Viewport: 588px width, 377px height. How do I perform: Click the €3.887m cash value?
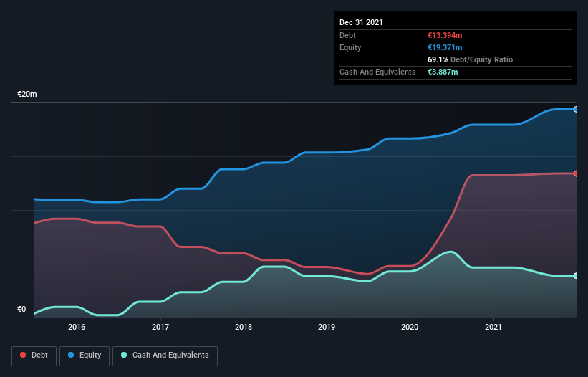coord(443,72)
